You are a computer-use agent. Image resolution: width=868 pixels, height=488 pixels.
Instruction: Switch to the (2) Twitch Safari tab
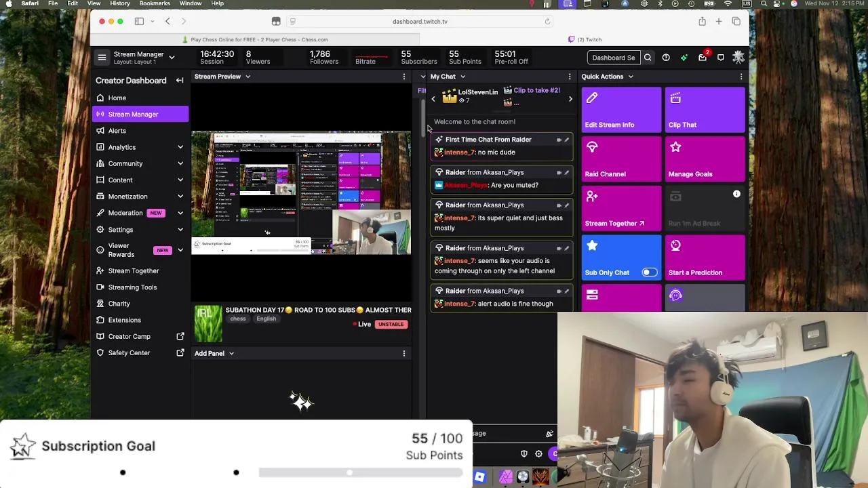(585, 39)
